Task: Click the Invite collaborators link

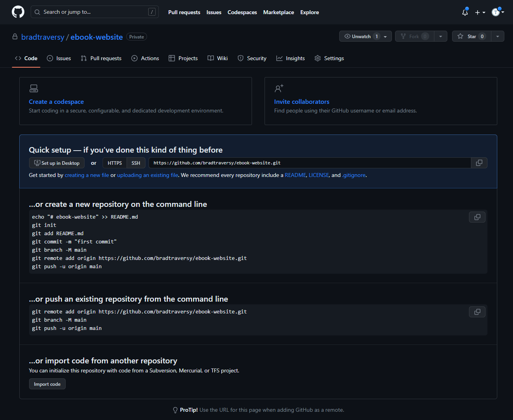Action: click(302, 101)
